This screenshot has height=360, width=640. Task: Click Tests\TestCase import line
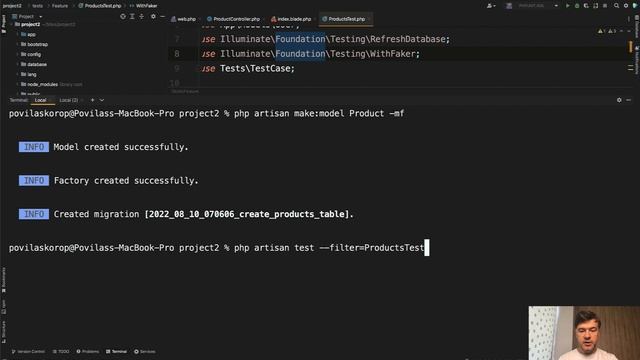pyautogui.click(x=248, y=69)
